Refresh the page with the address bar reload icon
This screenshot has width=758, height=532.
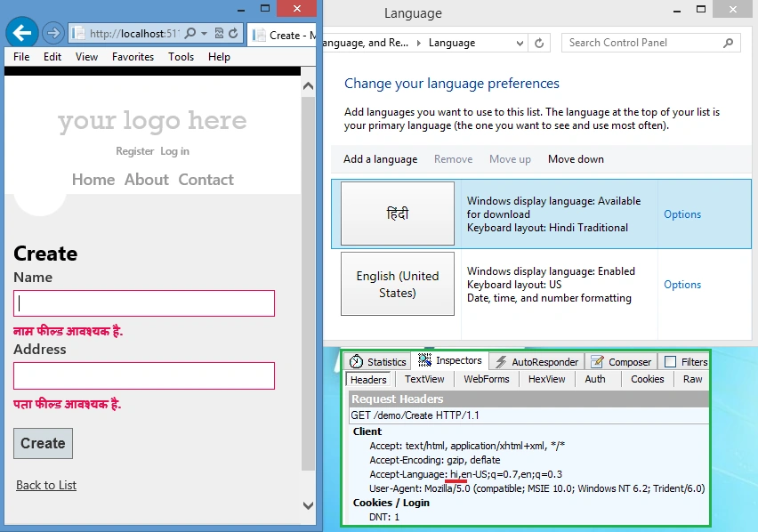coord(233,33)
